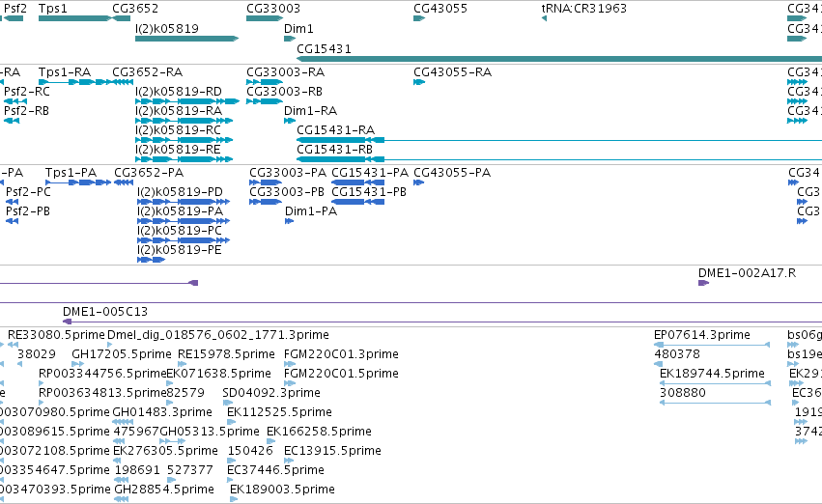The height and width of the screenshot is (504, 822).
Task: Select transcript l(2)k05819-RE
Action: 178,150
